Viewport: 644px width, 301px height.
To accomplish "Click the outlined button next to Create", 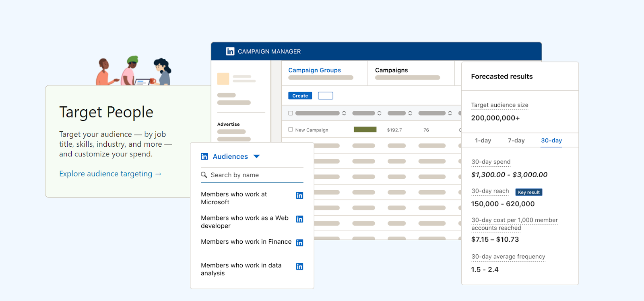I will [326, 96].
